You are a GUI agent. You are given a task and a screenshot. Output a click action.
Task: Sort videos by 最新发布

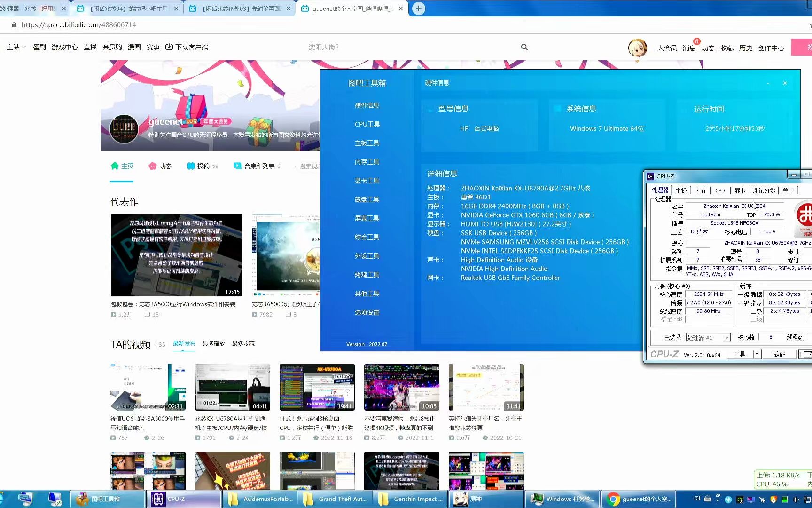[184, 344]
